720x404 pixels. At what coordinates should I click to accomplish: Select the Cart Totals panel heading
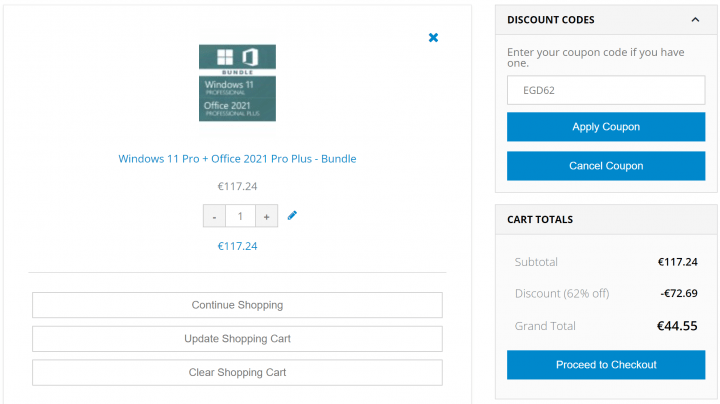(x=540, y=219)
